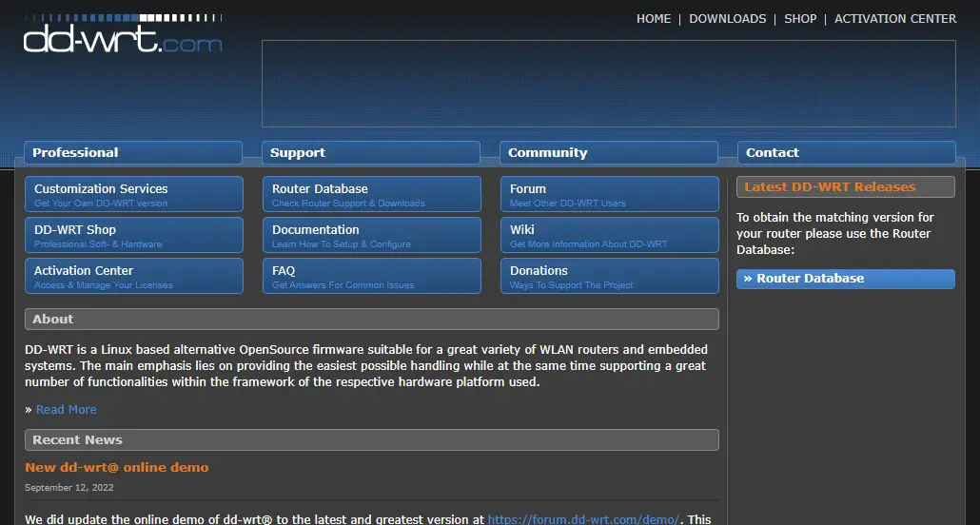Image resolution: width=980 pixels, height=525 pixels.
Task: Go to SHOP in the top navigation
Action: tap(800, 19)
